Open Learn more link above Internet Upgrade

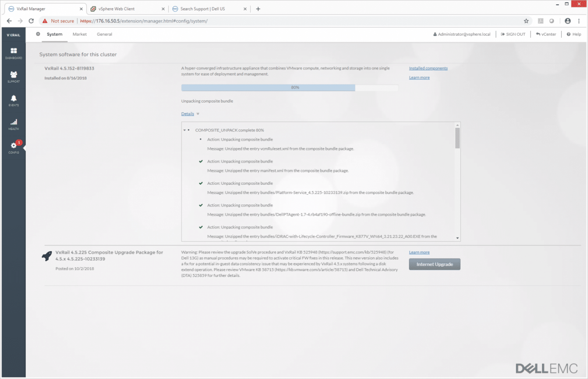click(419, 252)
